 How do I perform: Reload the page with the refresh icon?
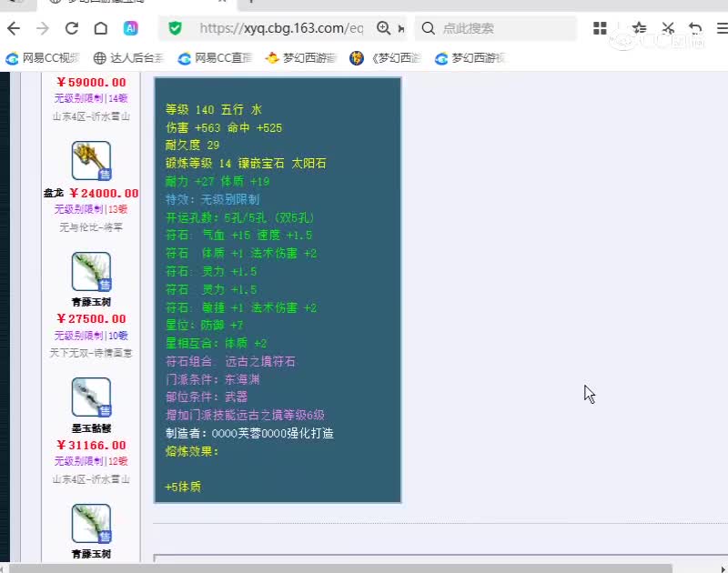click(72, 28)
